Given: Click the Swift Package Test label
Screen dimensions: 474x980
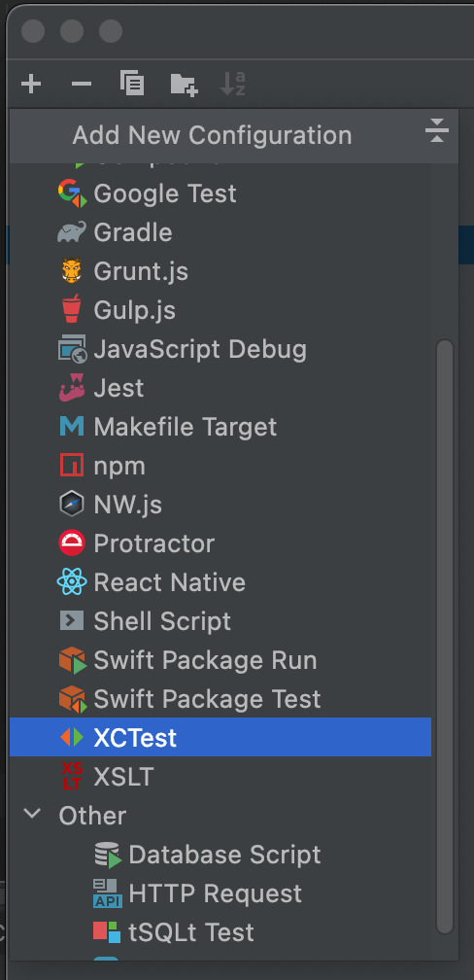Looking at the screenshot, I should click(207, 699).
